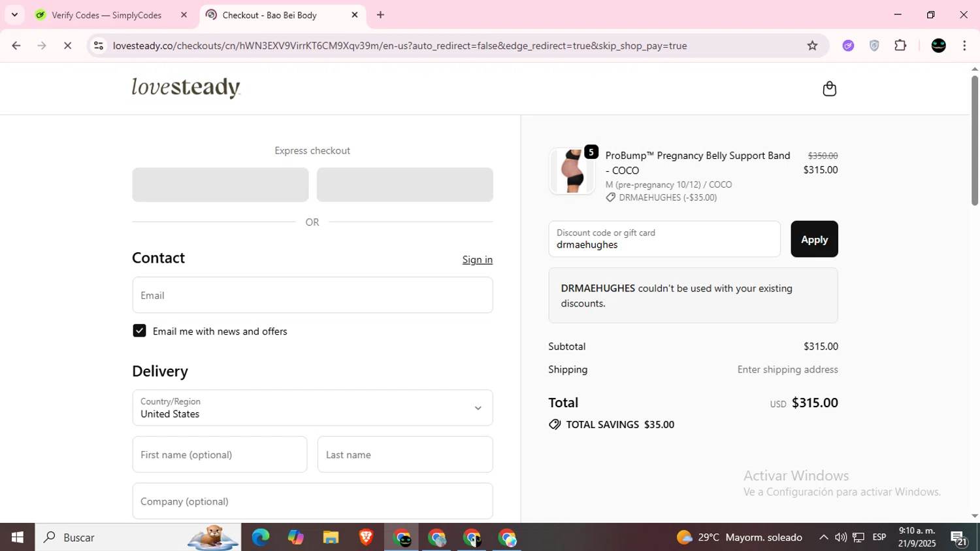Bookmark this page with the star icon
Image resolution: width=980 pixels, height=551 pixels.
(x=812, y=46)
